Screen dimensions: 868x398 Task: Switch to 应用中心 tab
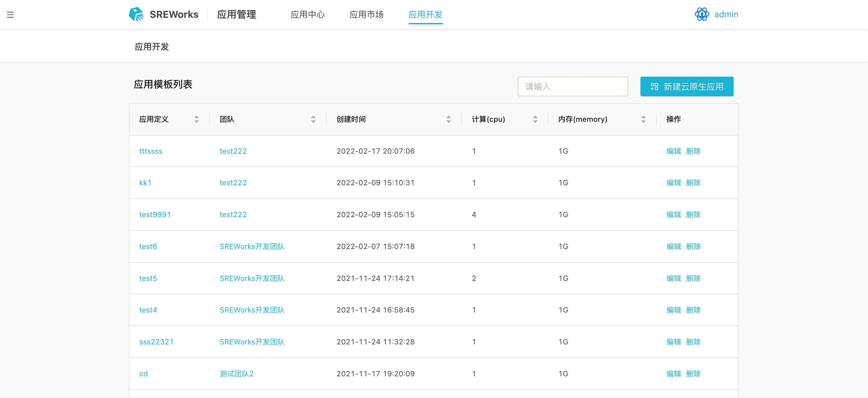307,14
